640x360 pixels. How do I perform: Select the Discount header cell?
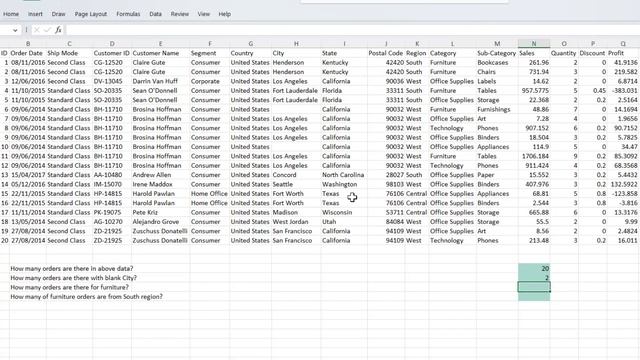tap(592, 53)
